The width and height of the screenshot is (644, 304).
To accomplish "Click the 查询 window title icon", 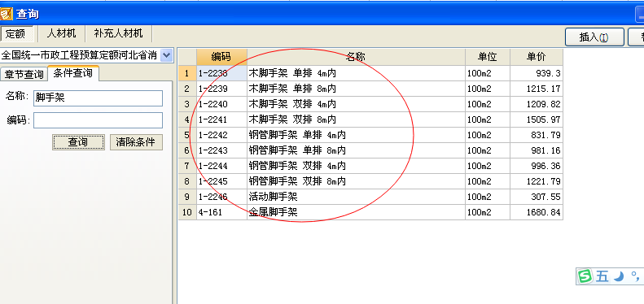I will click(x=6, y=14).
